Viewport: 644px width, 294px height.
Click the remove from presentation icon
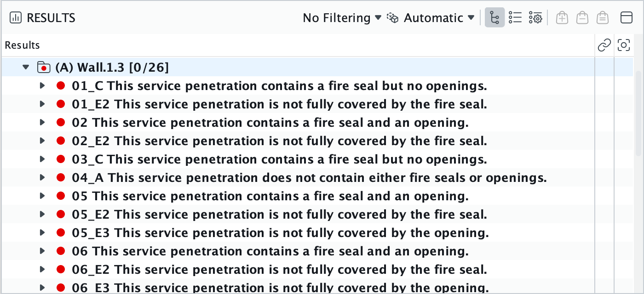(x=582, y=18)
